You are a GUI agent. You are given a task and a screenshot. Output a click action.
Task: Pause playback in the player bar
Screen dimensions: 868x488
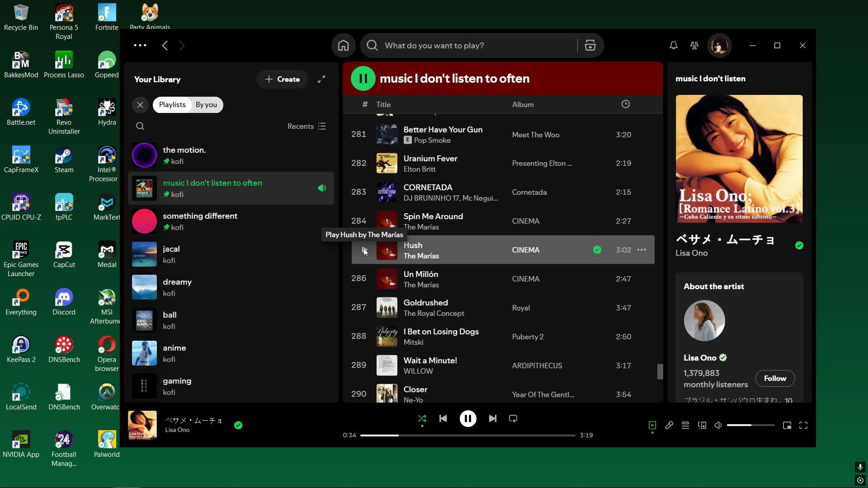coord(468,419)
